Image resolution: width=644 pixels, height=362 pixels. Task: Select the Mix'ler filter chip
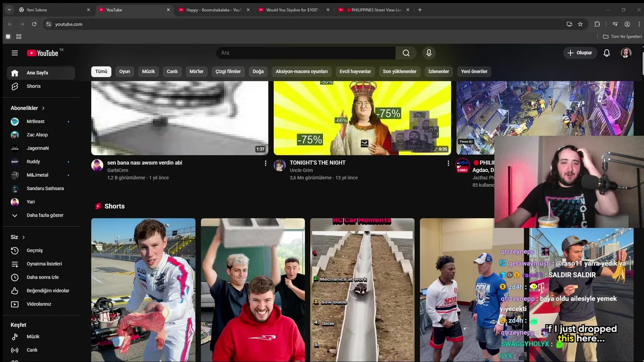coord(196,71)
